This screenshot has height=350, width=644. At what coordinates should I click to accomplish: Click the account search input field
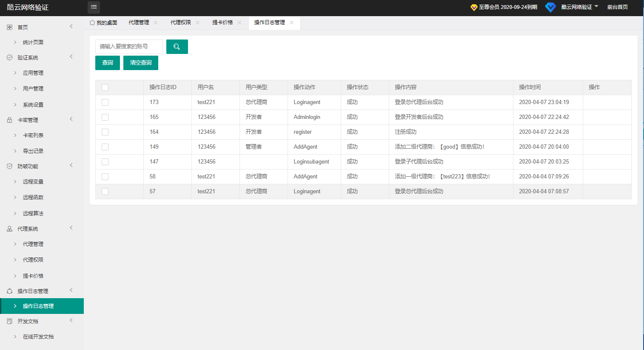coord(128,47)
